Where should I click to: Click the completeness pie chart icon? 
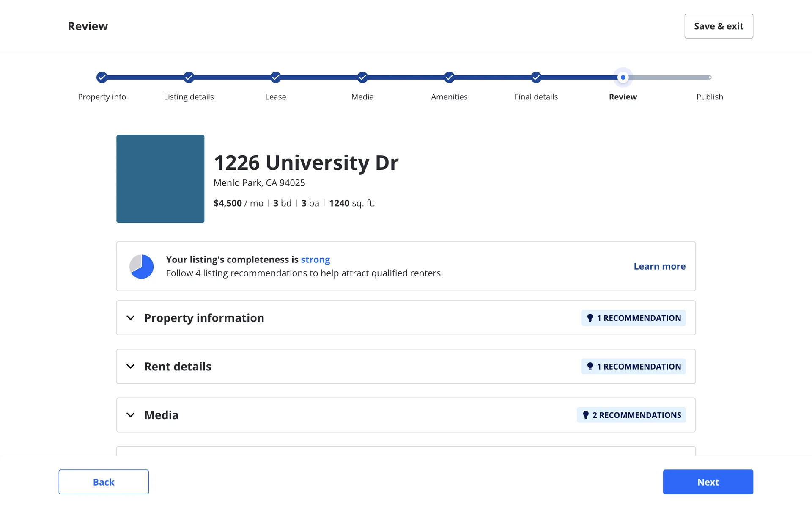(141, 266)
